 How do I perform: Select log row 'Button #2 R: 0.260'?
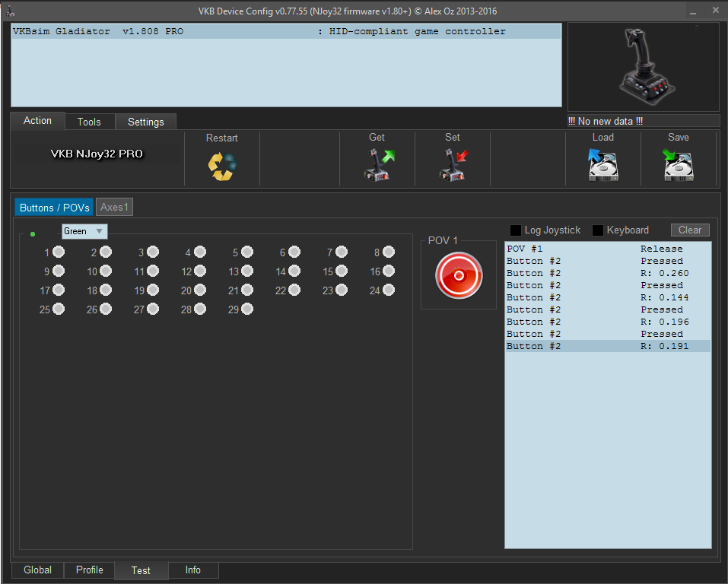click(608, 274)
